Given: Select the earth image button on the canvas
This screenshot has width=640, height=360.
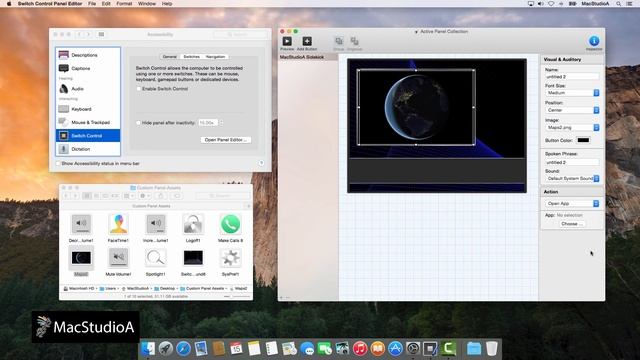Looking at the screenshot, I should pyautogui.click(x=416, y=107).
